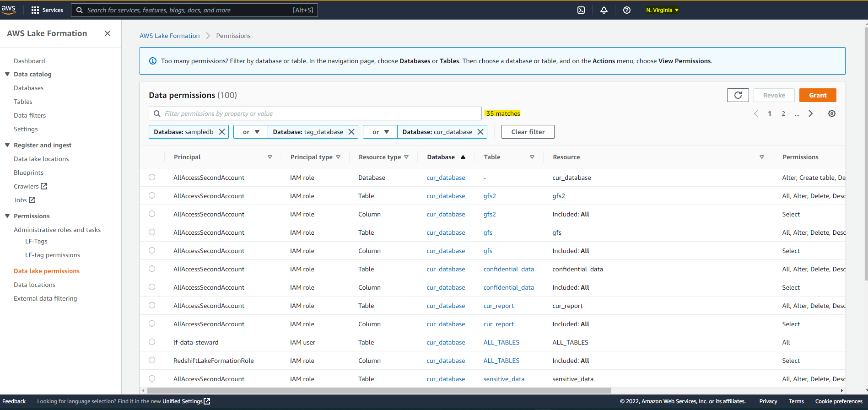868x410 pixels.
Task: Collapse the Register and ingest section
Action: [7, 145]
